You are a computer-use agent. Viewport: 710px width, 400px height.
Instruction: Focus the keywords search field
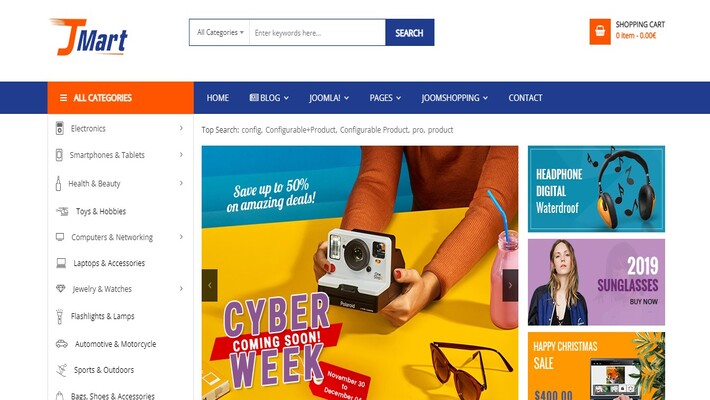pos(317,33)
